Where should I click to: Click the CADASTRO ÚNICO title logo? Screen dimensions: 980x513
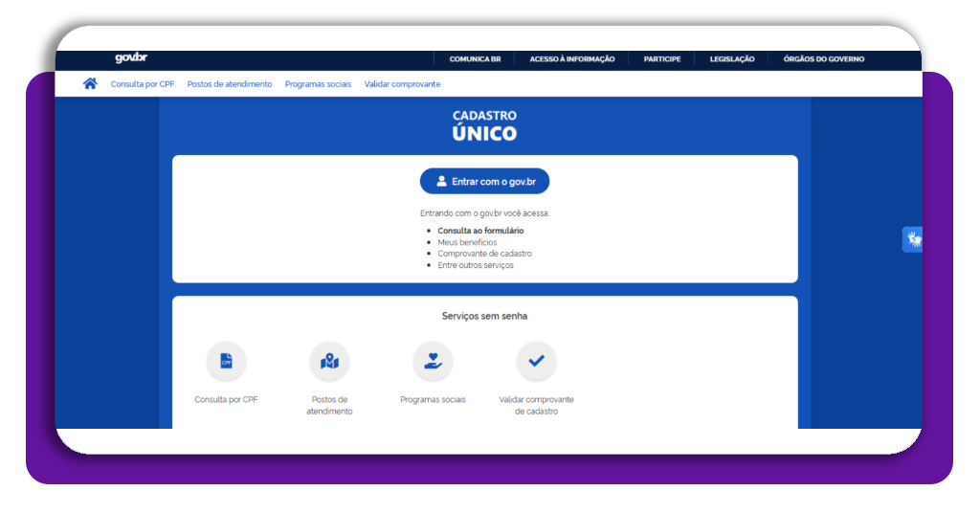click(484, 125)
